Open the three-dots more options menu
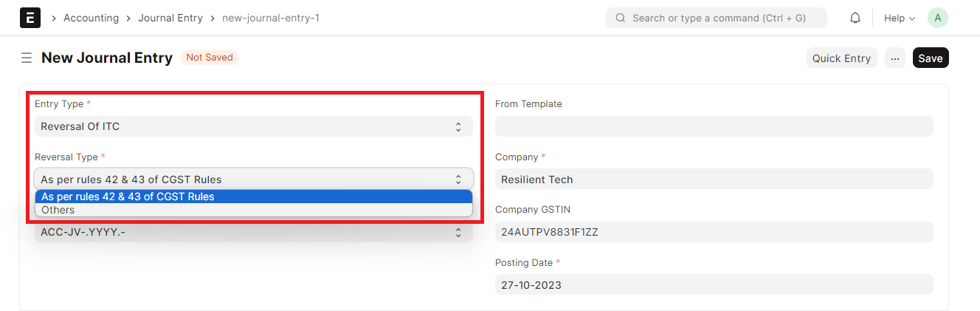Viewport: 980px width, 311px height. (x=895, y=58)
